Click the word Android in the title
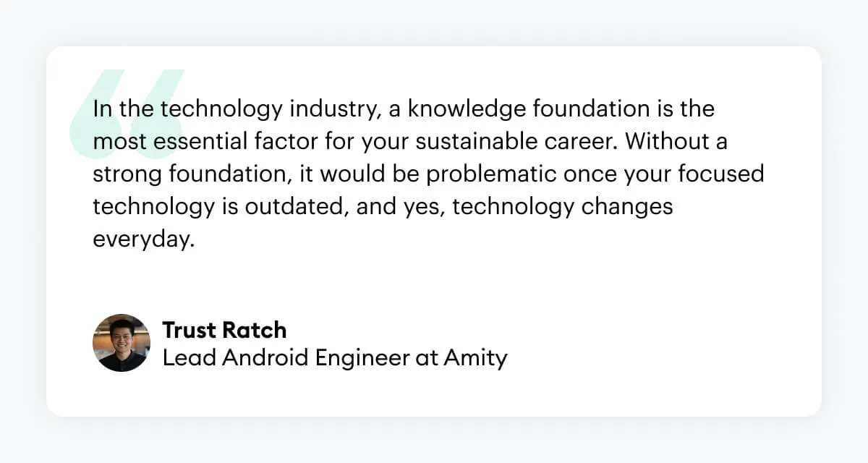The image size is (868, 463). (265, 358)
